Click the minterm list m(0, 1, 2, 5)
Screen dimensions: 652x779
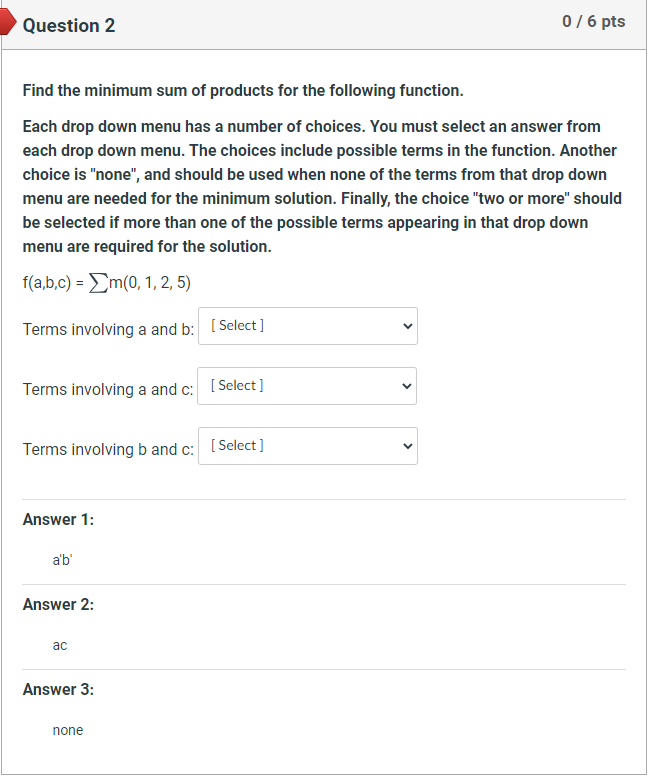click(151, 283)
